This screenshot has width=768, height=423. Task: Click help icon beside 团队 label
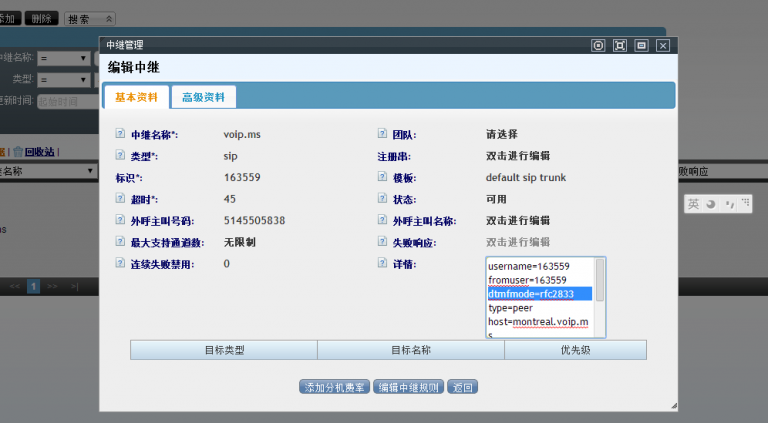coord(382,134)
